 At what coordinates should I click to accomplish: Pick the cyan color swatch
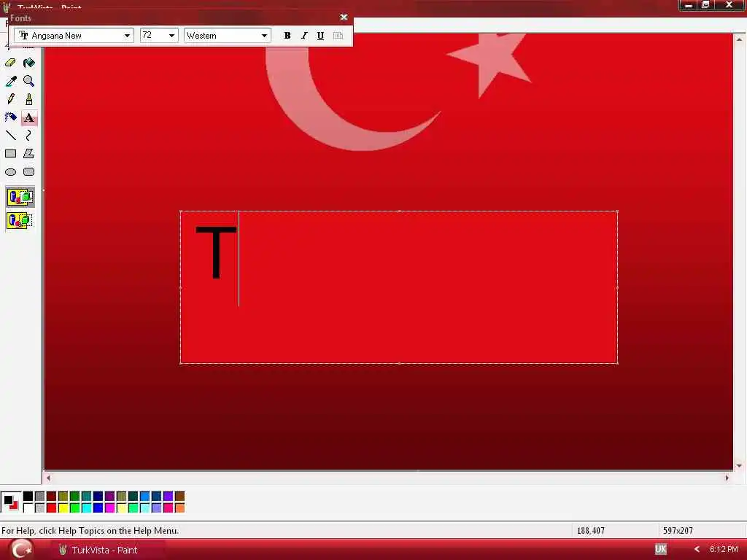pos(87,508)
